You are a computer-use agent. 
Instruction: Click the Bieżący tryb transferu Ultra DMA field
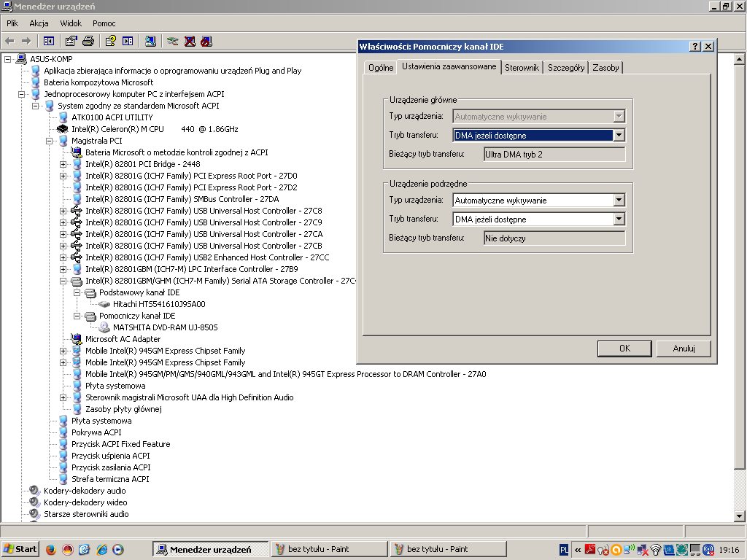point(554,155)
